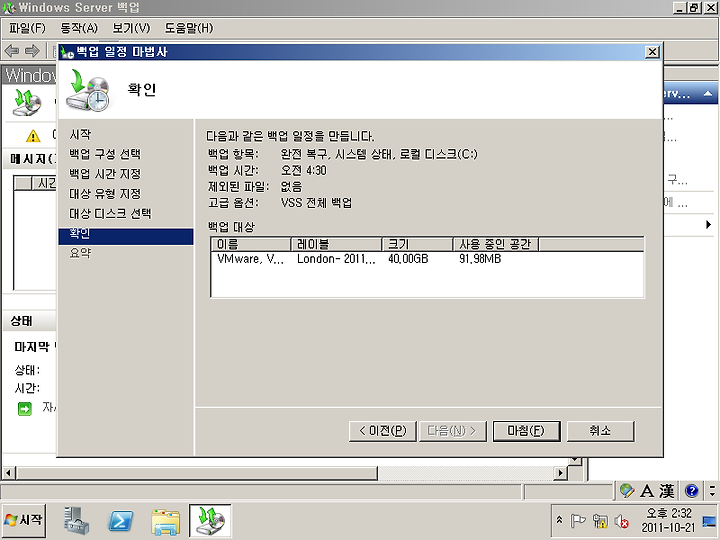
Task: Select the highlighted 확인 step
Action: pos(126,234)
